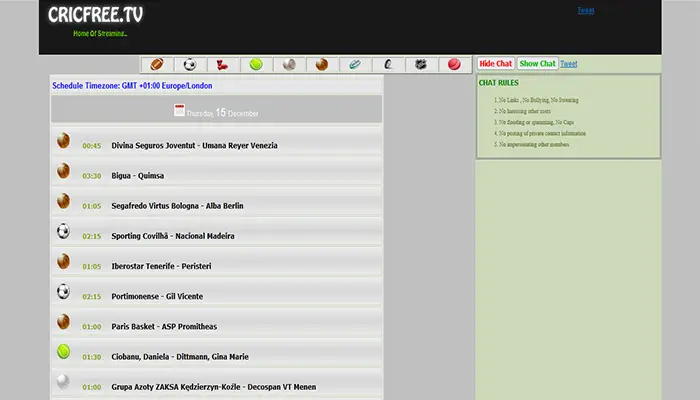Click basketball icon beside Iberostar Tenerife
The image size is (700, 400).
coord(63,261)
